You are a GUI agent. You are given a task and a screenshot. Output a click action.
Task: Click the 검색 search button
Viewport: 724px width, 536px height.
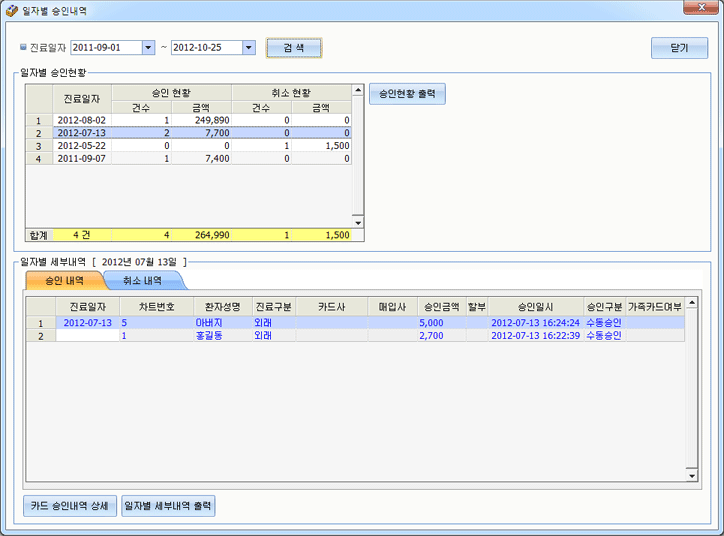[x=294, y=48]
